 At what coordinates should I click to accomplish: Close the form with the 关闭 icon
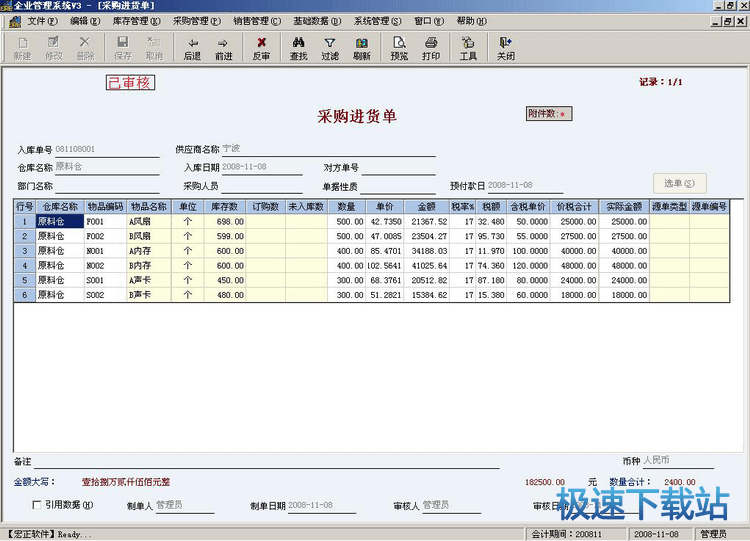click(x=506, y=48)
